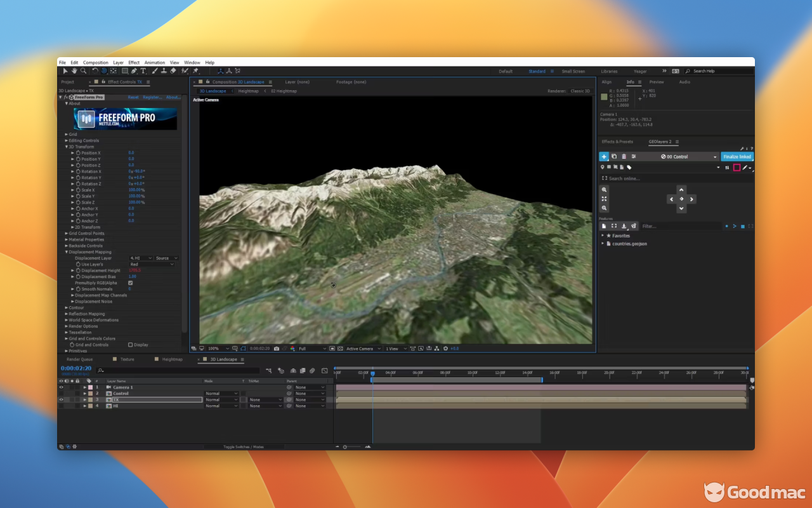The image size is (812, 508).
Task: Click the trash icon in GEOlayers panel
Action: point(624,156)
